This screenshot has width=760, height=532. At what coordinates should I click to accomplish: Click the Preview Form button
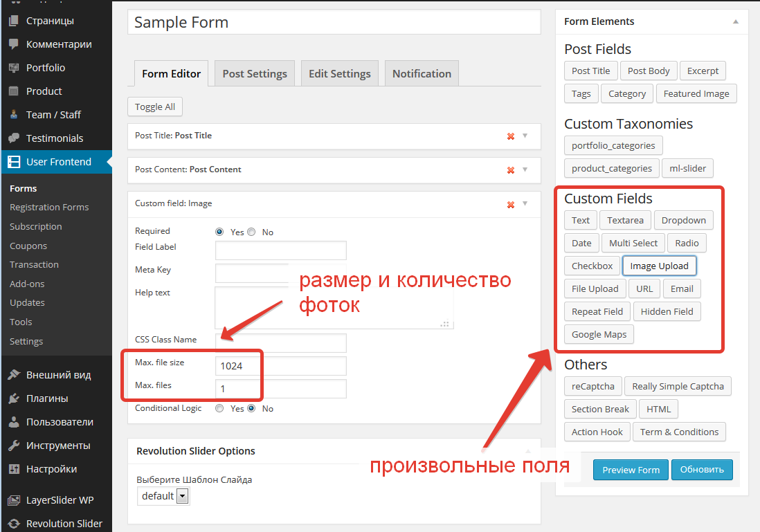[x=630, y=469]
